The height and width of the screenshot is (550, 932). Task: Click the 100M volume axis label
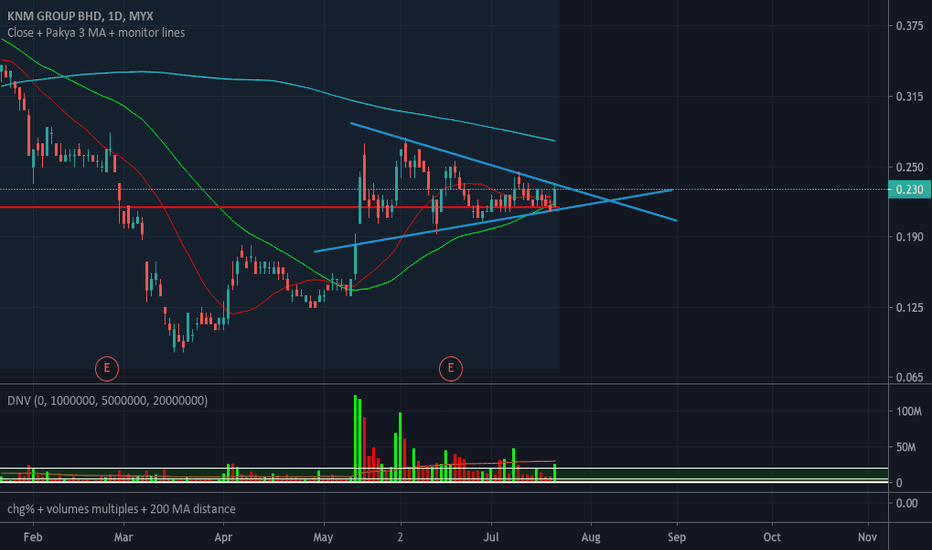pos(909,411)
